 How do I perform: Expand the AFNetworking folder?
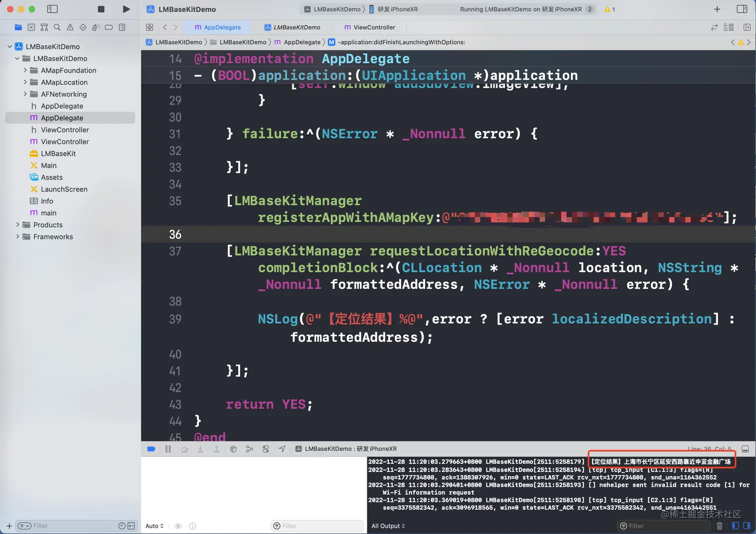tap(25, 94)
